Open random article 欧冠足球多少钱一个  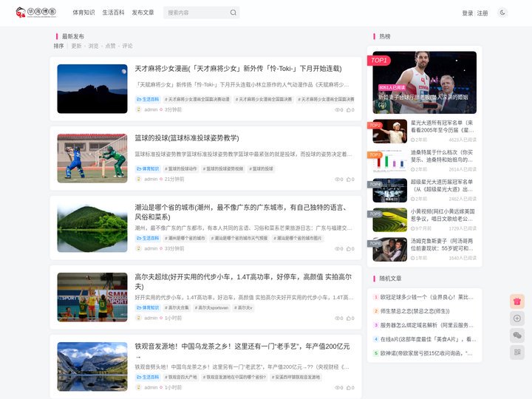coord(427,297)
